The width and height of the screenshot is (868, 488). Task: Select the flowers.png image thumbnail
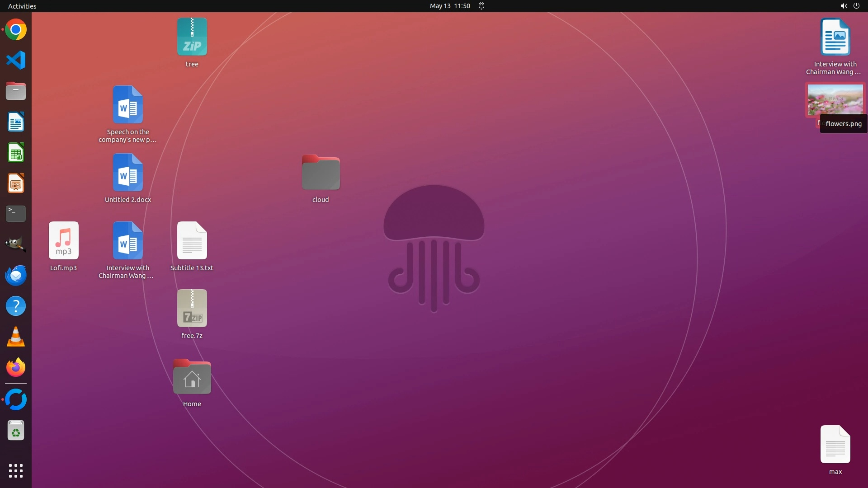835,99
